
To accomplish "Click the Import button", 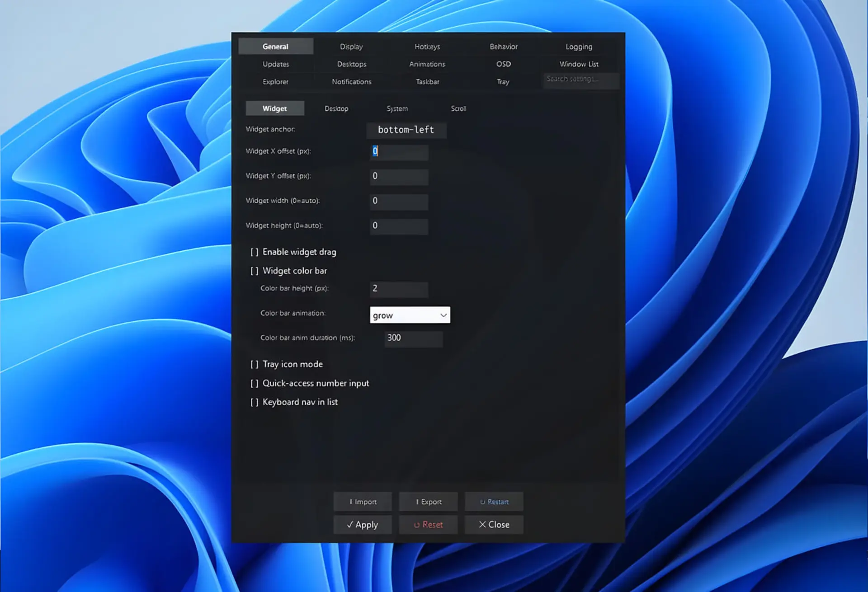I will click(x=363, y=502).
